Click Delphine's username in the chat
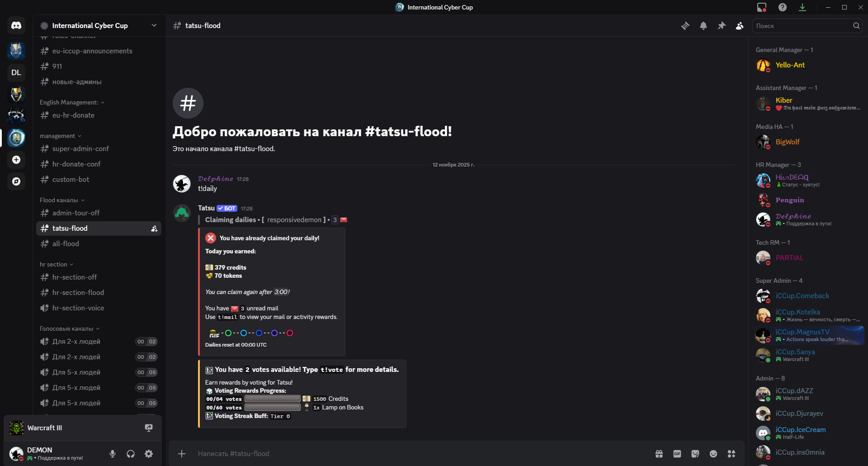The width and height of the screenshot is (868, 466). pyautogui.click(x=216, y=179)
